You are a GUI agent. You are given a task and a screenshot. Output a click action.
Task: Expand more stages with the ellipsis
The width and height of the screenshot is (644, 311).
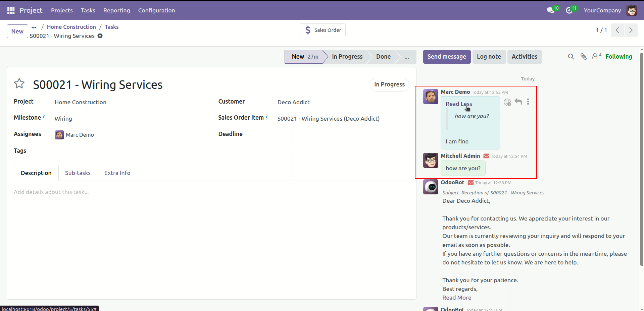click(x=406, y=57)
